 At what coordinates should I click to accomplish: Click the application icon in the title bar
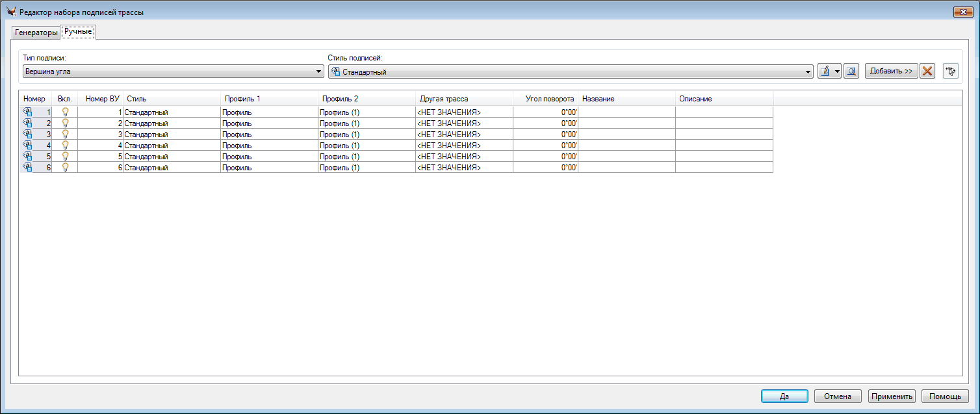point(11,12)
